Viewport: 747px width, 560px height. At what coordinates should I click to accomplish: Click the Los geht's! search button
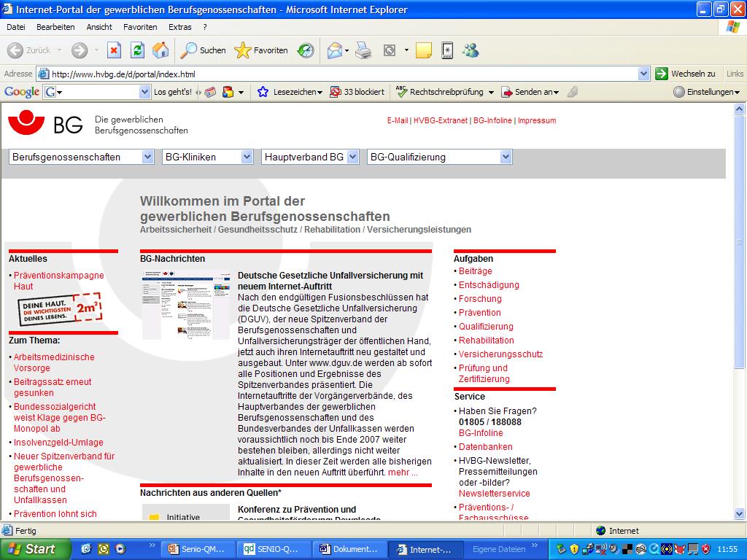[x=172, y=92]
